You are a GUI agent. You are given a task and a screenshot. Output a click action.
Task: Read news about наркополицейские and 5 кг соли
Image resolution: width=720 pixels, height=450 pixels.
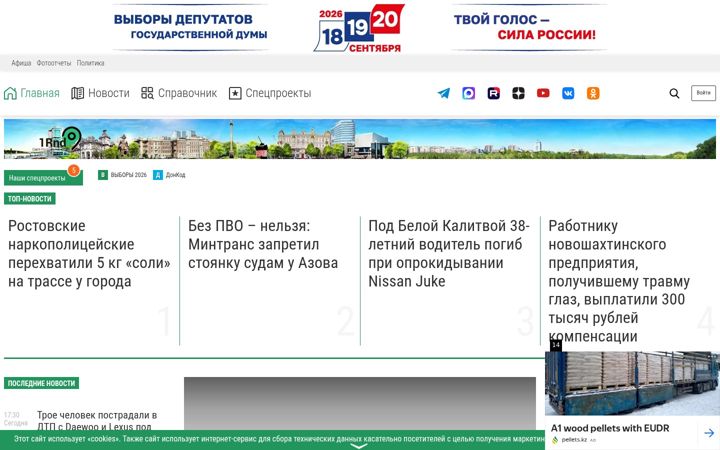89,253
